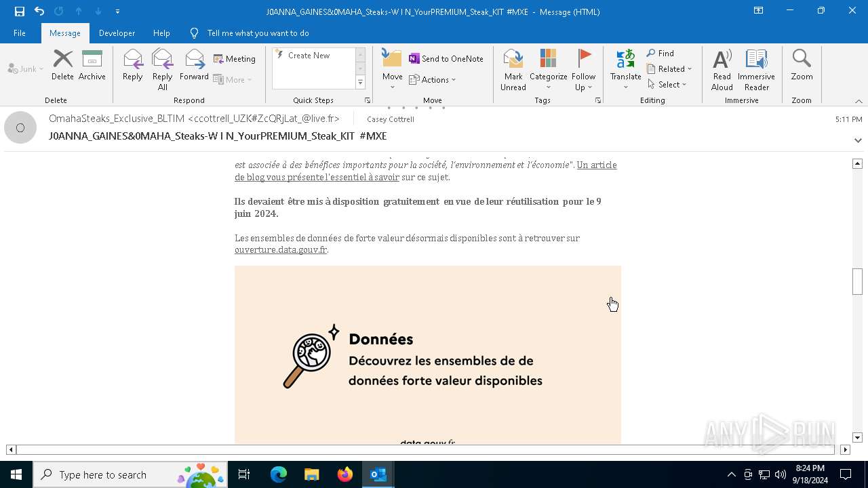Open the Ribbon Display Options button
Screen dimensions: 868x488
(758, 11)
